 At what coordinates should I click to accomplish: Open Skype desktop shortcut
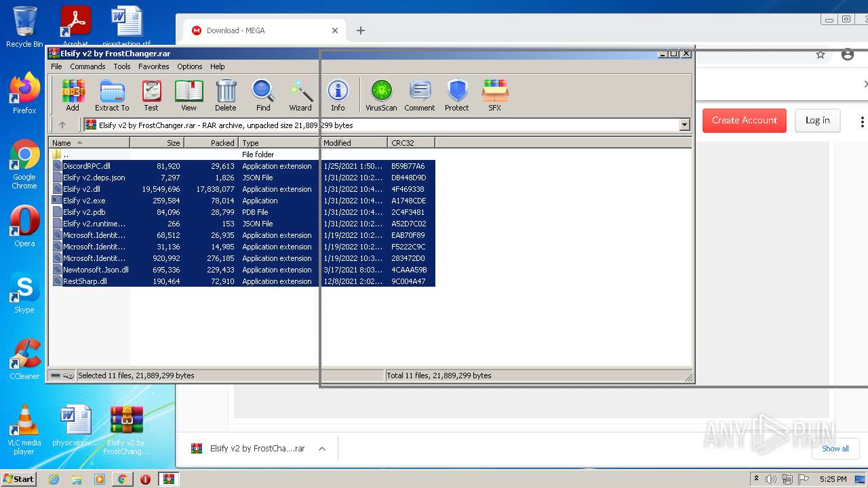[24, 294]
